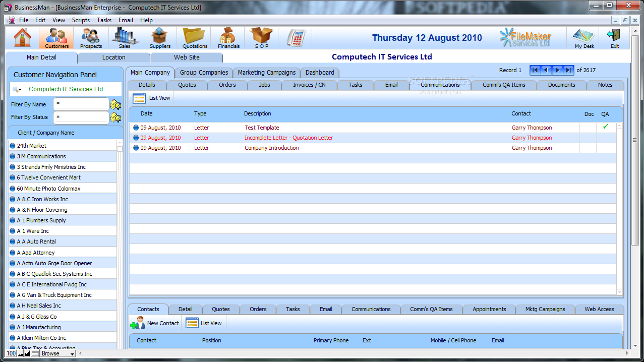
Task: Open the Home house icon
Action: pos(22,38)
